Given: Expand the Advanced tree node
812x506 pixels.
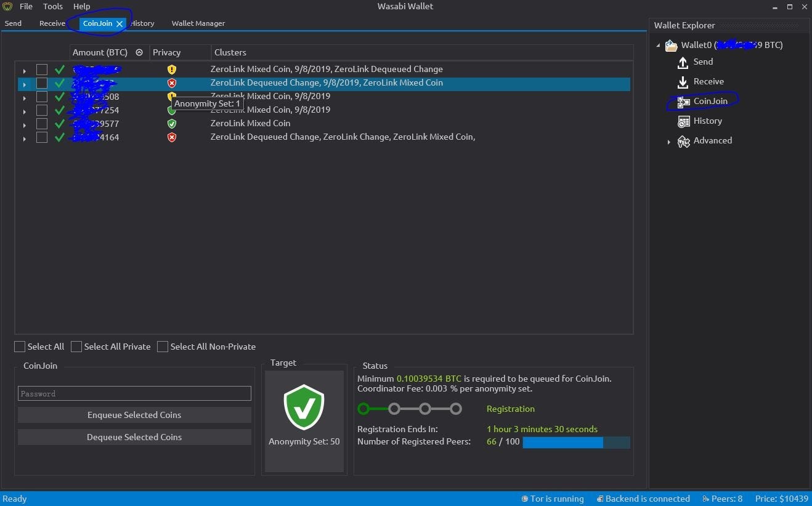Looking at the screenshot, I should tap(669, 142).
